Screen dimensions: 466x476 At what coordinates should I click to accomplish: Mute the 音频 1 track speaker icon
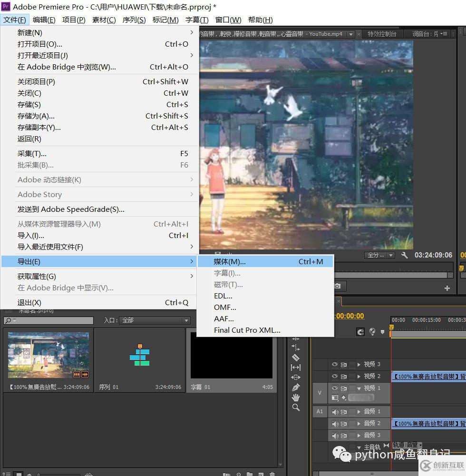tap(335, 412)
